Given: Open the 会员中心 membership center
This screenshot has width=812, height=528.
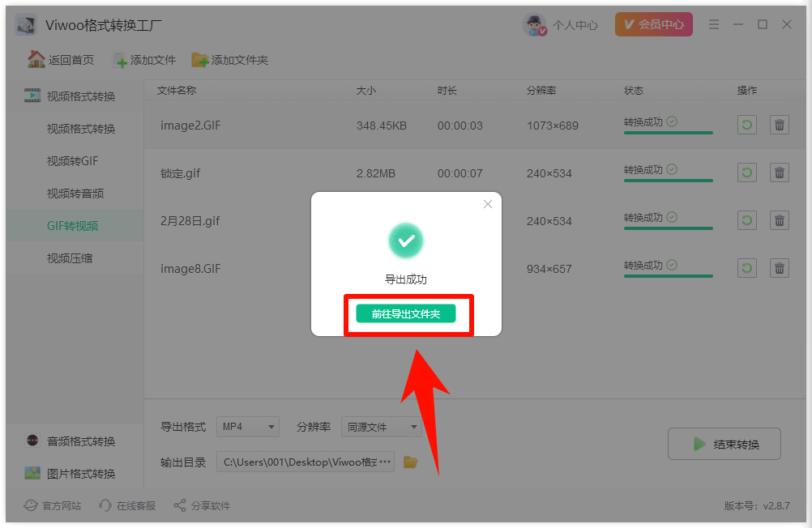Looking at the screenshot, I should click(653, 24).
